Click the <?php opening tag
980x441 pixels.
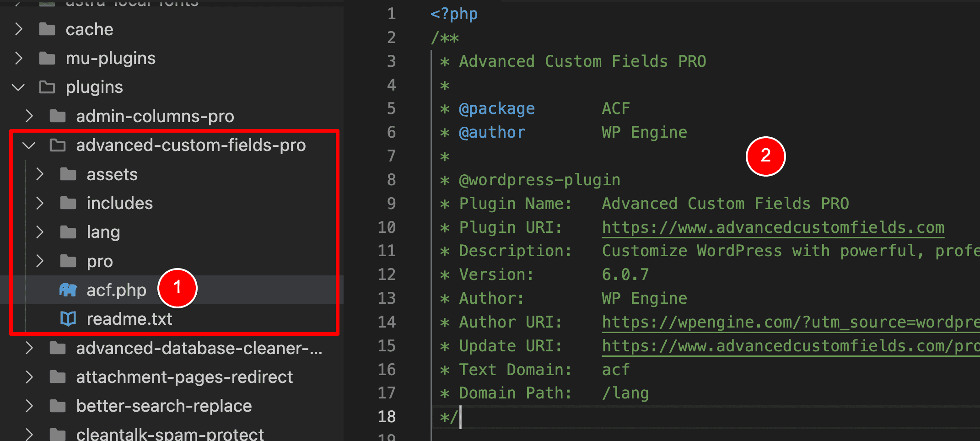click(x=454, y=14)
